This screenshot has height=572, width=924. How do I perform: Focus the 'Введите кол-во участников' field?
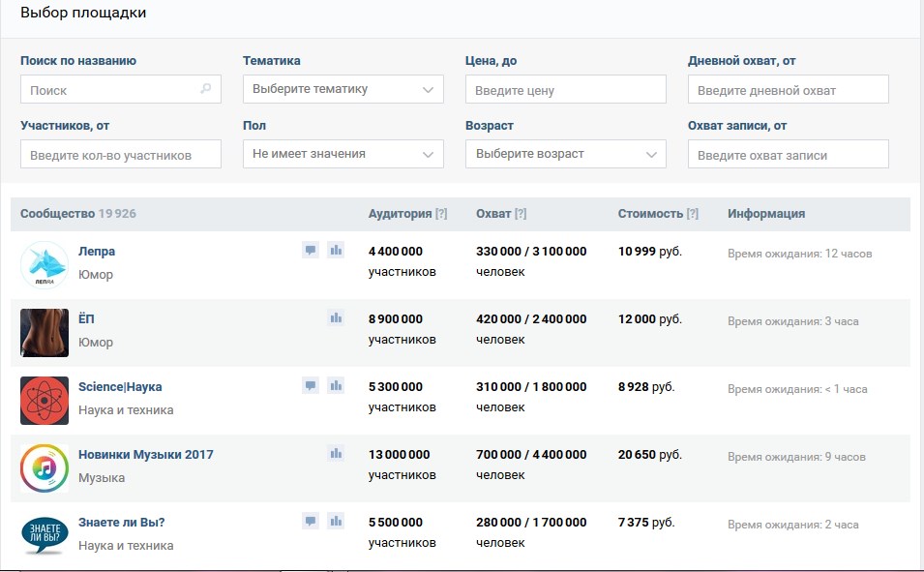tap(121, 154)
